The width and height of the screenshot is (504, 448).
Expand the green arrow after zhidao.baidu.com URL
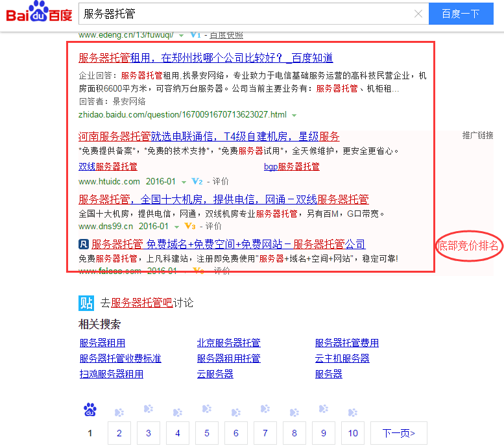[294, 115]
